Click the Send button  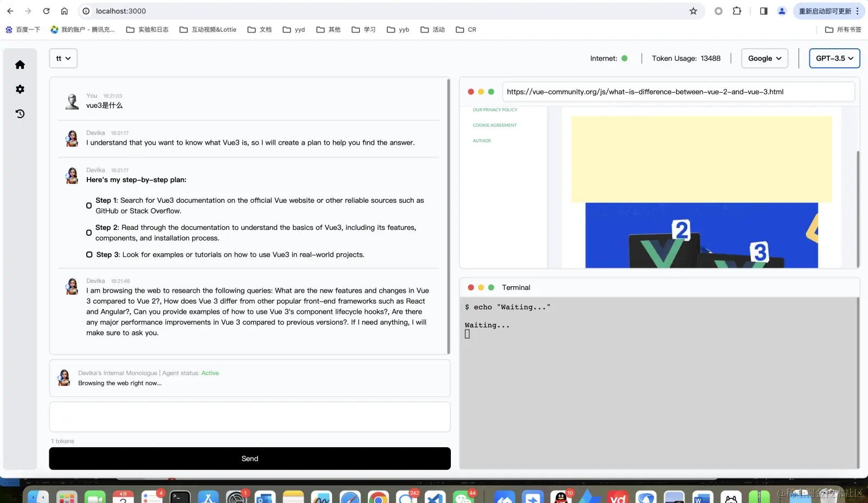250,459
